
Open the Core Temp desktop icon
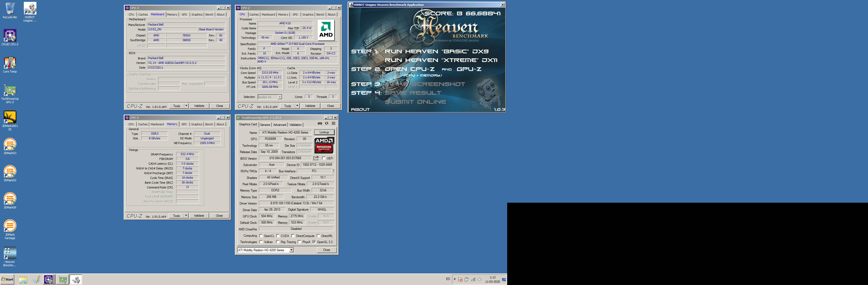coord(10,65)
